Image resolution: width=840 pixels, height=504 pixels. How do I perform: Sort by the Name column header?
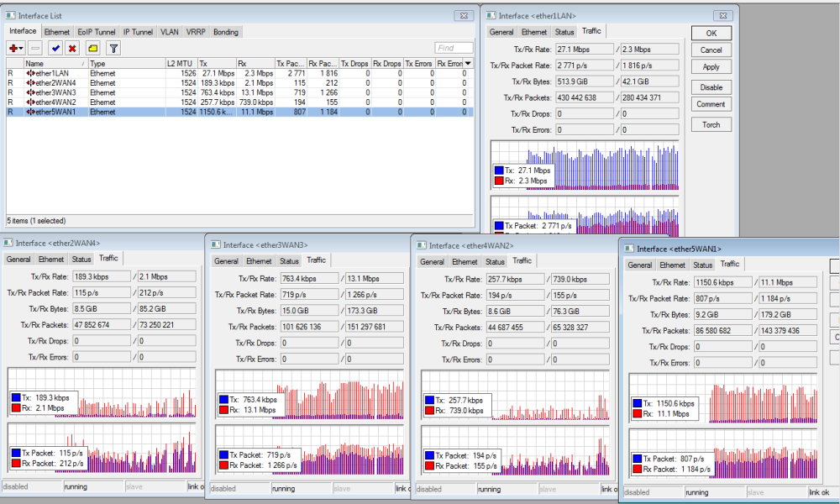click(x=55, y=63)
